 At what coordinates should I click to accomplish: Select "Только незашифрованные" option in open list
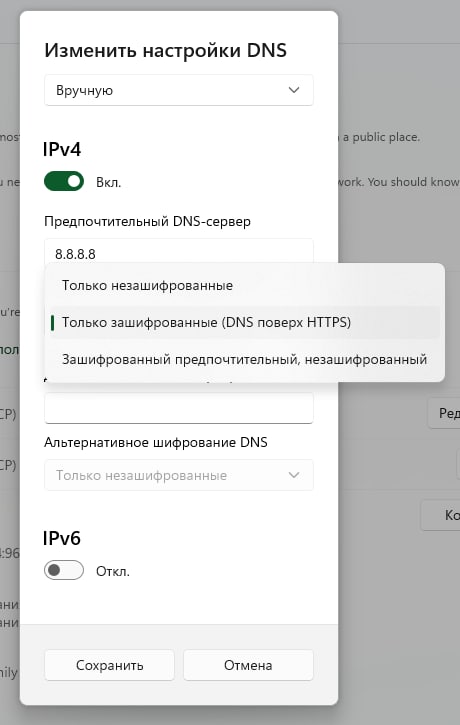point(245,285)
